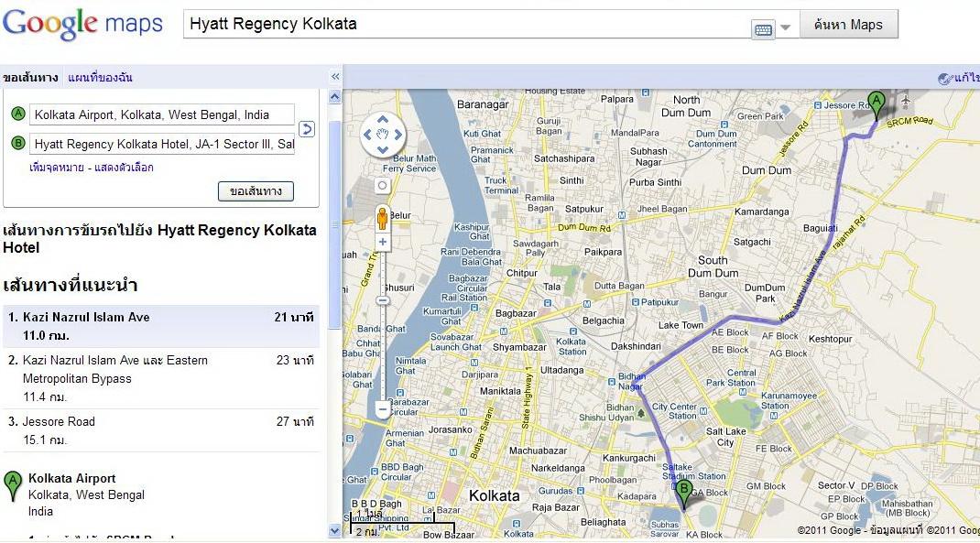The width and height of the screenshot is (980, 543).
Task: Click the City Center Station metro icon
Action: [x=703, y=411]
